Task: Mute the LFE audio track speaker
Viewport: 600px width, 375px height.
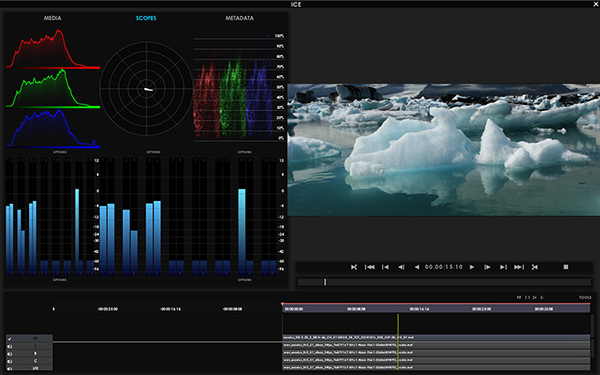Action: coord(10,368)
